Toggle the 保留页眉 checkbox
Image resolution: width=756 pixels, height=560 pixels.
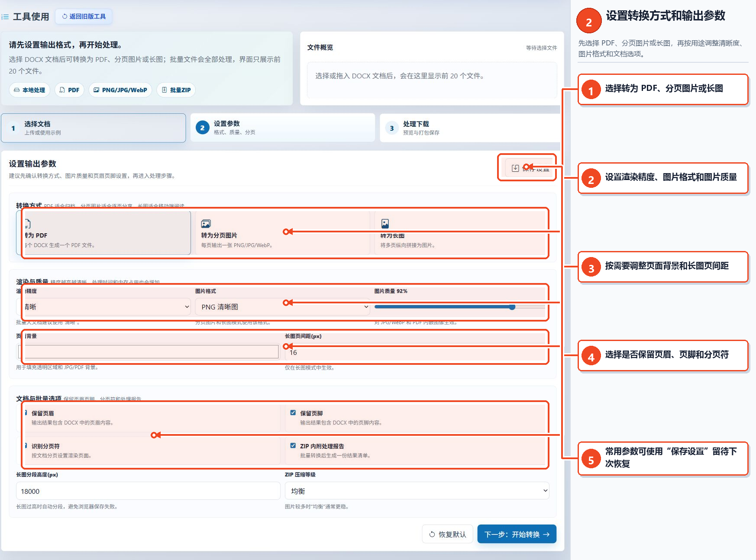(x=25, y=413)
